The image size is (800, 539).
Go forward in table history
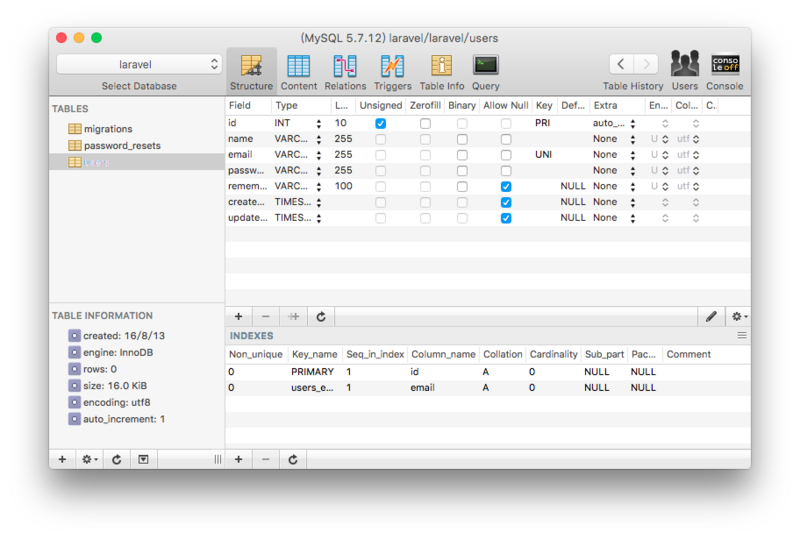coord(646,64)
